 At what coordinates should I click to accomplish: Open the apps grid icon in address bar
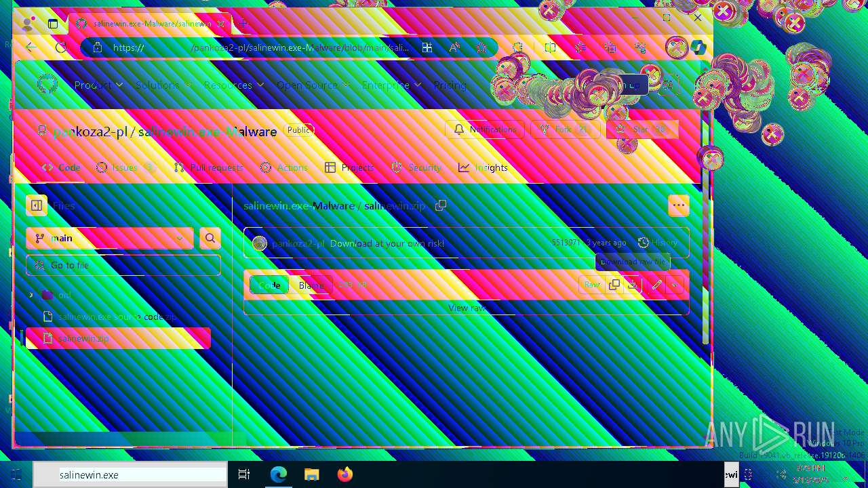427,47
